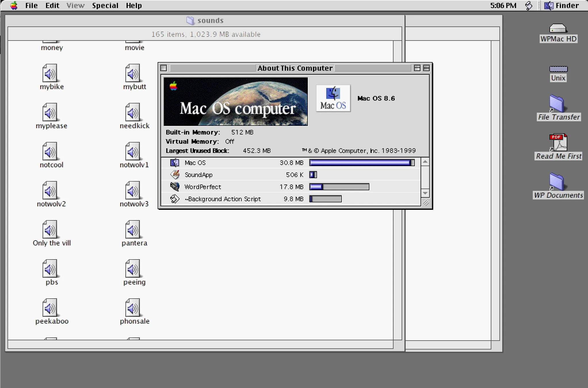Click the Mac OS Finder logo icon
Image resolution: width=588 pixels, height=388 pixels.
(x=333, y=98)
